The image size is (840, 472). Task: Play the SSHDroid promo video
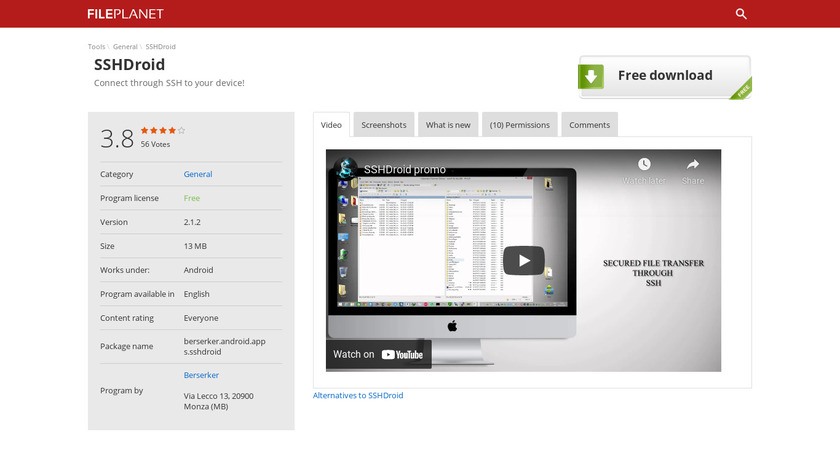click(x=523, y=260)
